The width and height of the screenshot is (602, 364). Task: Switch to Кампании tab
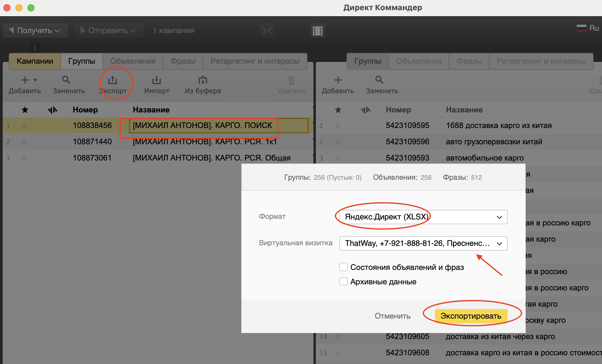(35, 61)
